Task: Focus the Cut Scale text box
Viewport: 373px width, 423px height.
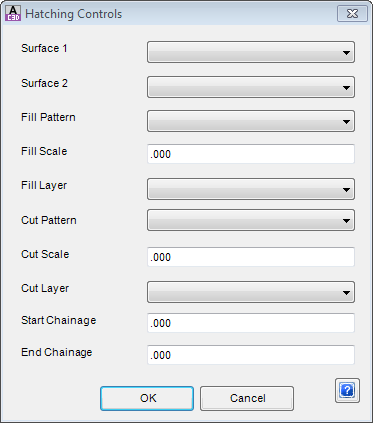Action: click(251, 257)
